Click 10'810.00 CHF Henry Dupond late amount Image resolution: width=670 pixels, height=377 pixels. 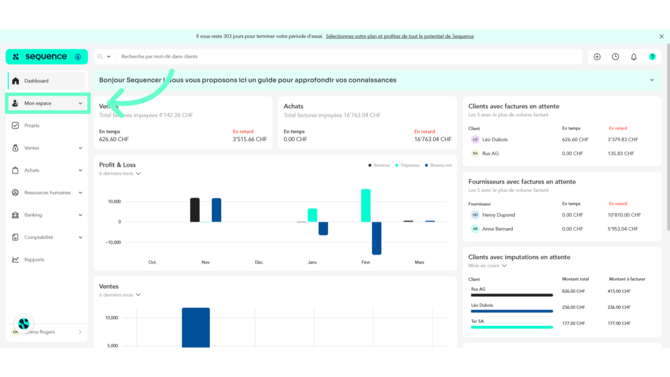pyautogui.click(x=624, y=215)
